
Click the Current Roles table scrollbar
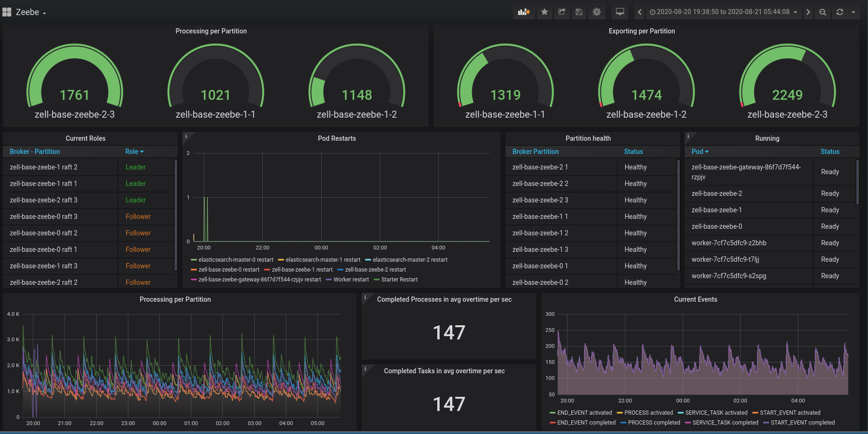pyautogui.click(x=176, y=215)
